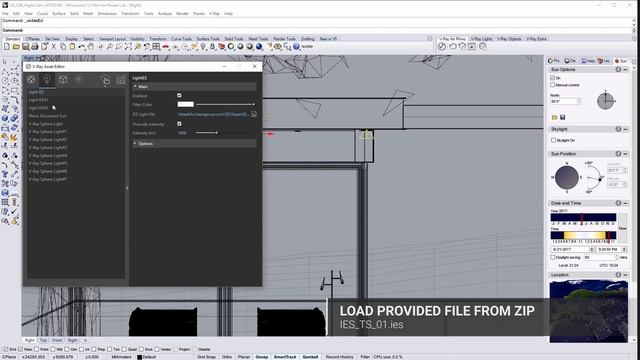Toggle the Osnap status bar button
This screenshot has width=640, height=360.
pos(262,357)
